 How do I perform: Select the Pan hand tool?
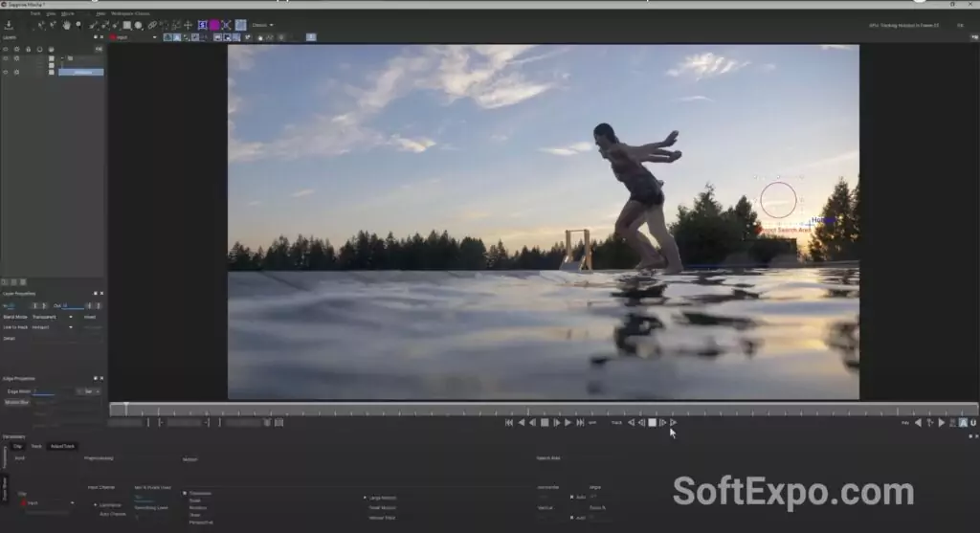[66, 25]
